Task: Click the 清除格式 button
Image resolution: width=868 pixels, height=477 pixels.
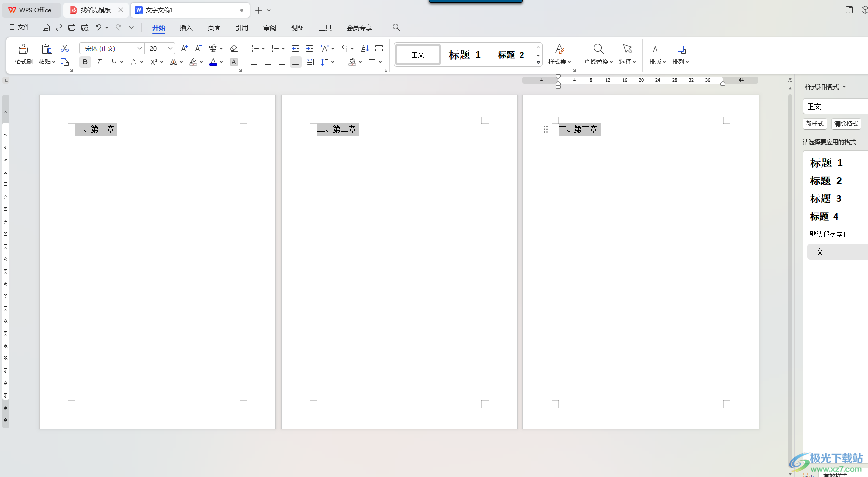Action: click(x=846, y=124)
